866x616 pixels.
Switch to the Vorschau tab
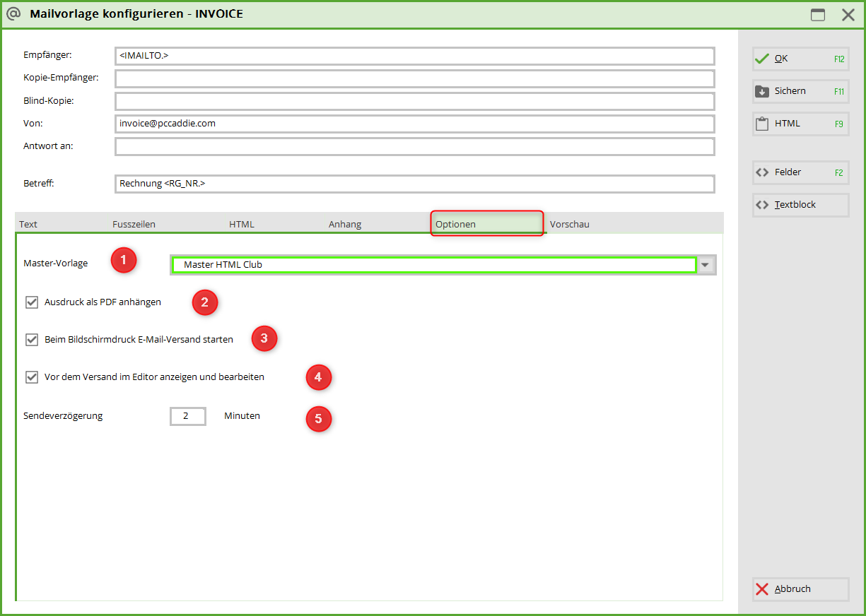(x=569, y=225)
